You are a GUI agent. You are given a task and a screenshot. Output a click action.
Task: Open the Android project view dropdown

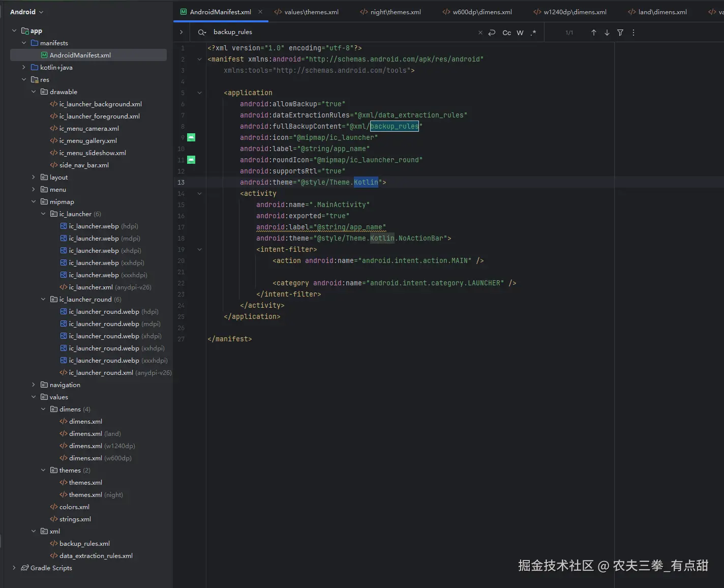(x=26, y=12)
